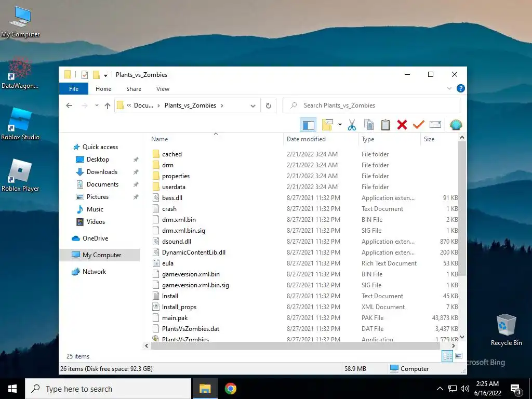Open the notification center icon
The width and height of the screenshot is (532, 399).
pos(515,389)
